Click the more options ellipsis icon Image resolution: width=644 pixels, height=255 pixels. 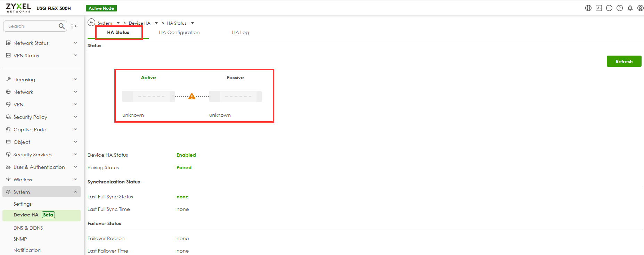(609, 8)
